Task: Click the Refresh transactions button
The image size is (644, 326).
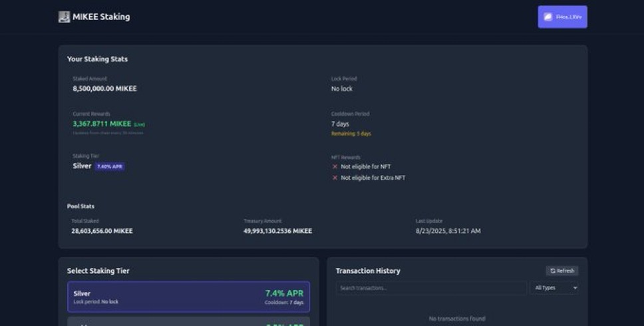Action: pyautogui.click(x=562, y=271)
